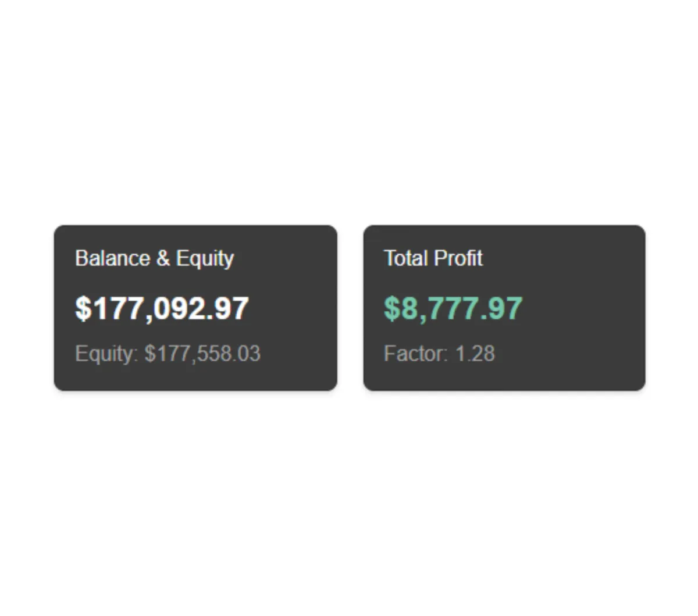Click the 1.28 factor value

475,354
